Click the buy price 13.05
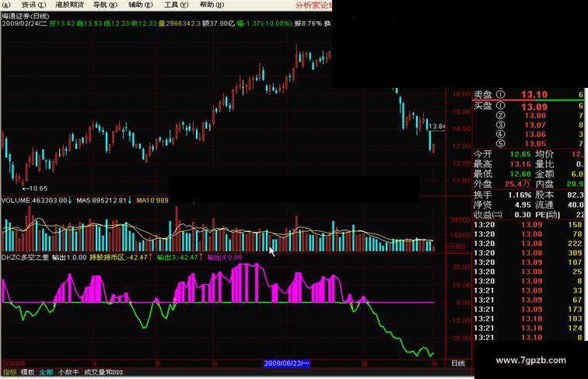Image resolution: width=588 pixels, height=379 pixels. click(535, 144)
